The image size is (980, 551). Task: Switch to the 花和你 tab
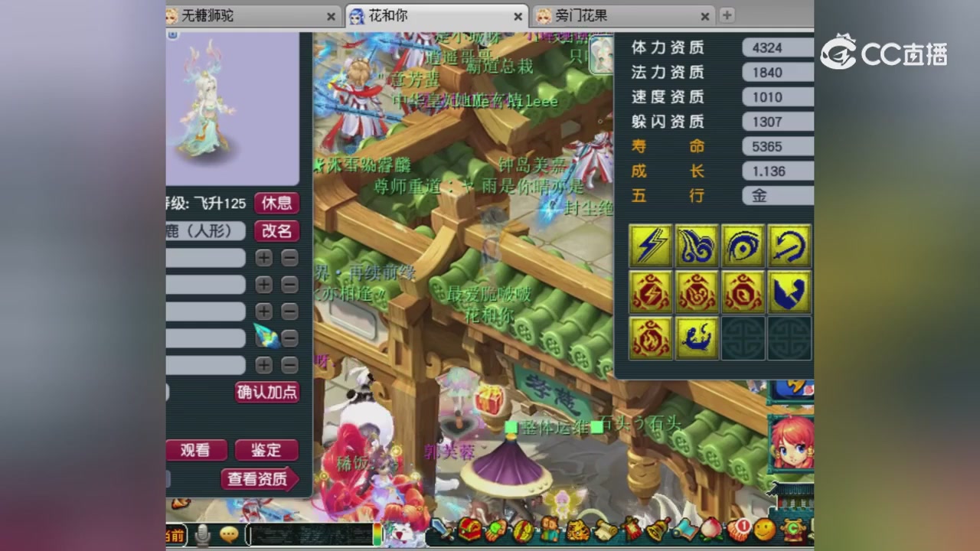436,15
